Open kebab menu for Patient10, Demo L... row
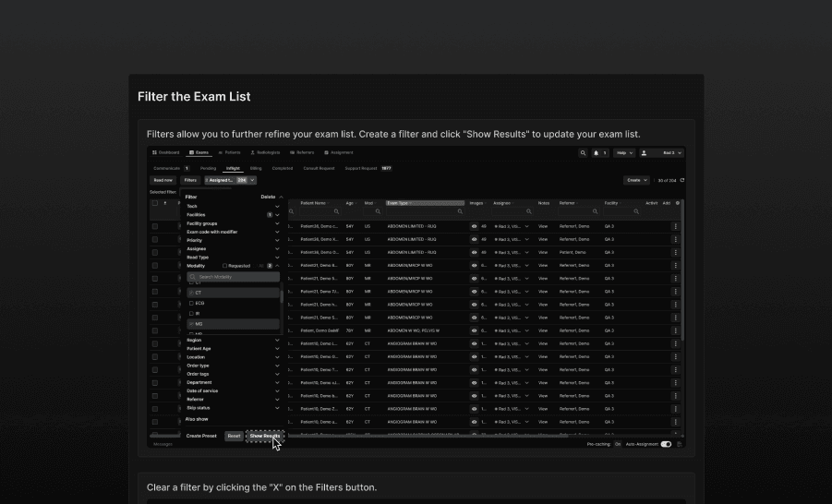 tap(675, 343)
